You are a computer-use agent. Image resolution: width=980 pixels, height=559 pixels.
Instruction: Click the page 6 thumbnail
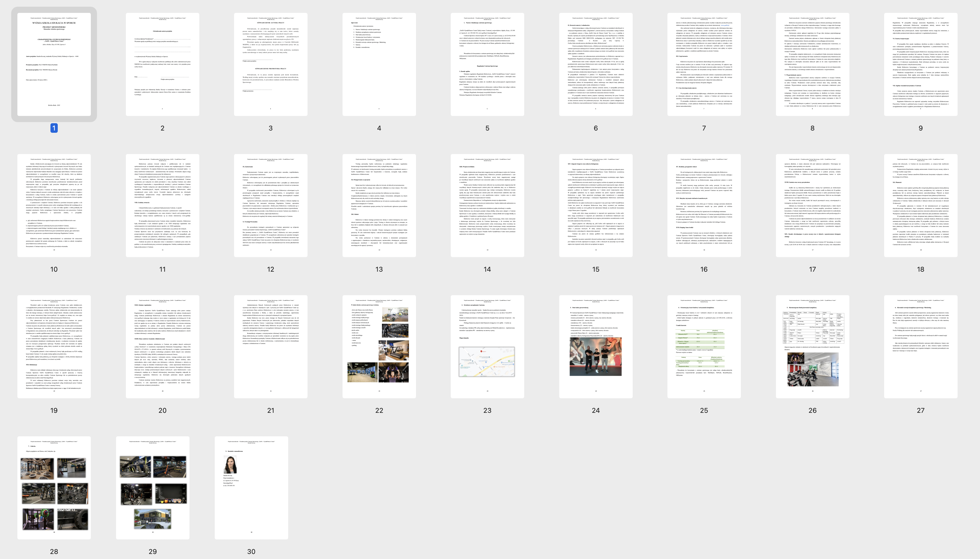tap(595, 64)
